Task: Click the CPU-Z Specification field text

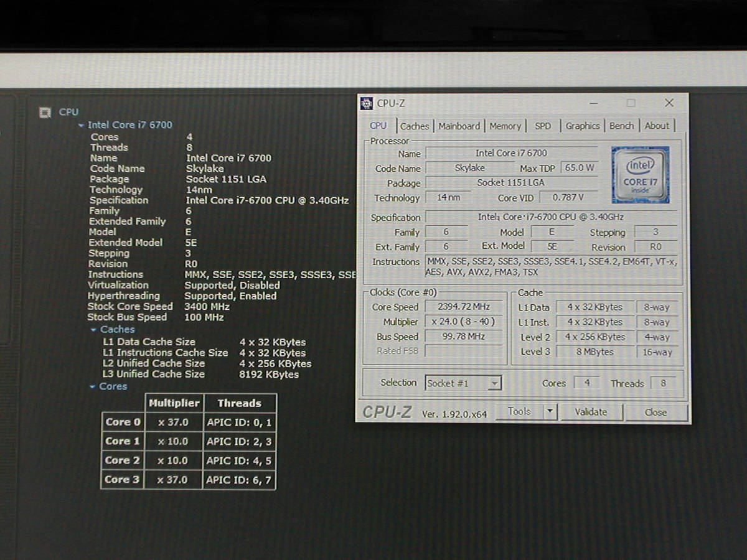Action: [x=551, y=217]
